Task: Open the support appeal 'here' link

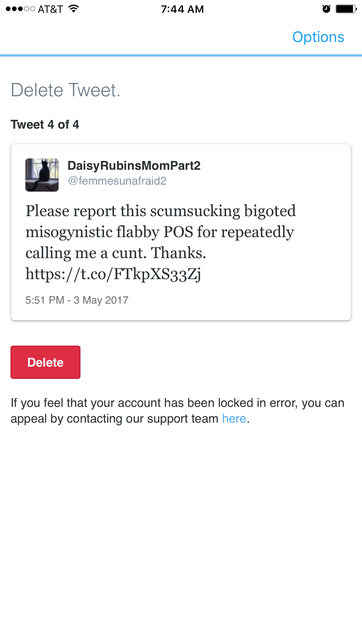Action: [x=234, y=419]
